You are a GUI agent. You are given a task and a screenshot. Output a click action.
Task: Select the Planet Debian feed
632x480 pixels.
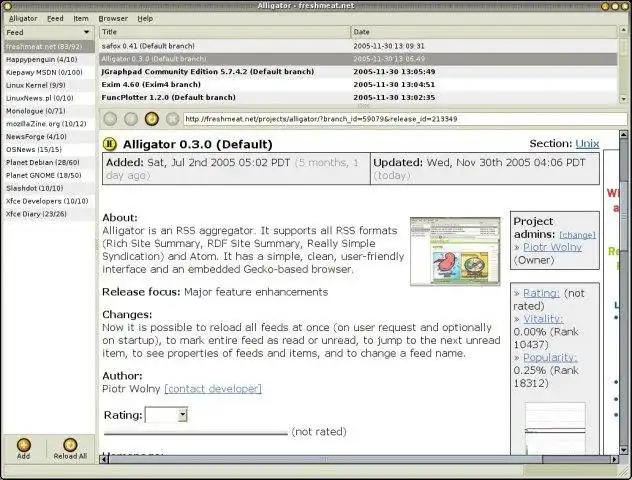[x=49, y=162]
